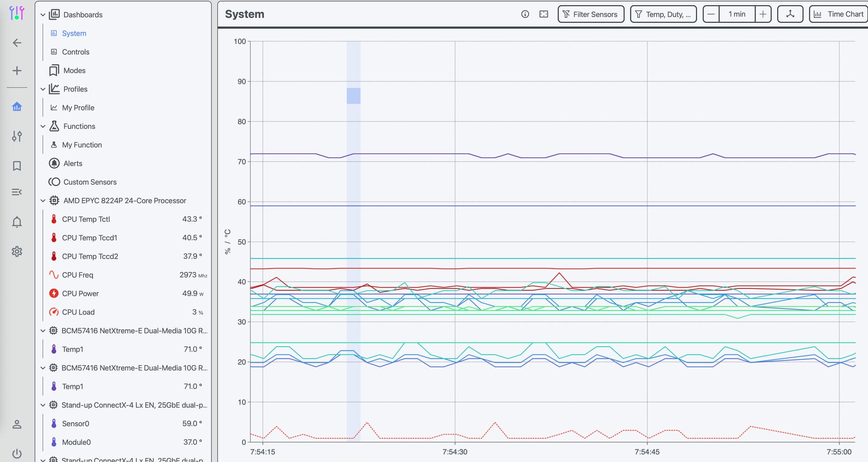The width and height of the screenshot is (868, 462).
Task: Click the plus add icon in sidebar
Action: pos(17,71)
